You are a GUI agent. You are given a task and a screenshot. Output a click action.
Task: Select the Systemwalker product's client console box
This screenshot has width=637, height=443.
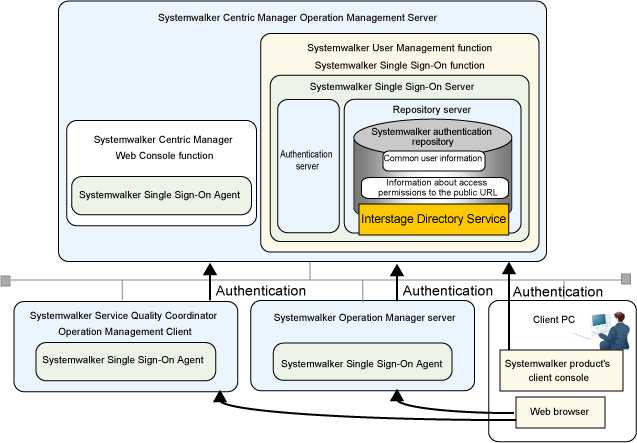561,371
